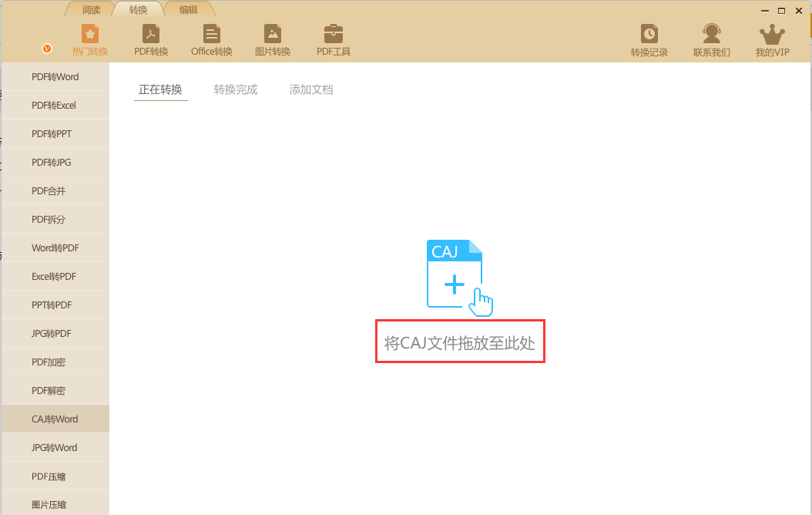Choose PDF加密 encrypt option
The width and height of the screenshot is (812, 515).
[55, 362]
